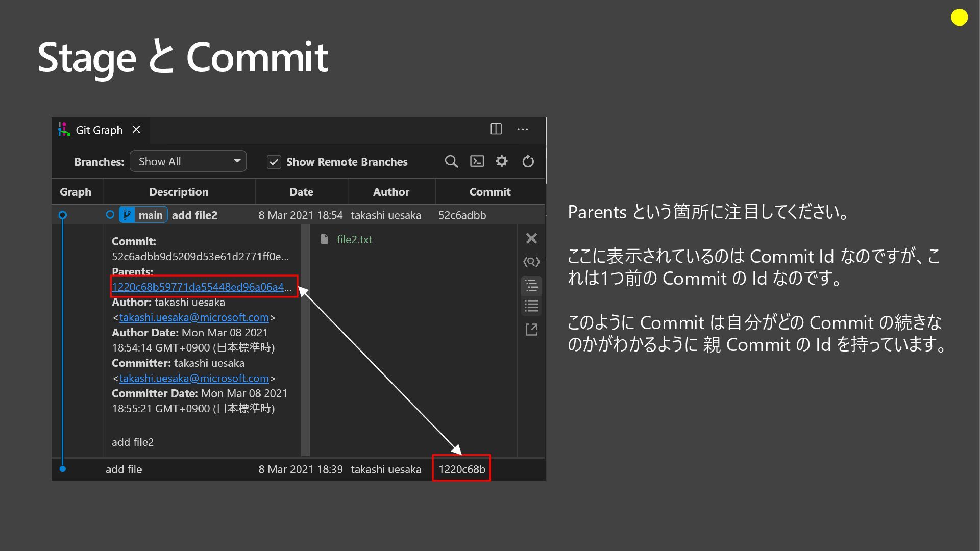Click the split editor icon
The image size is (980, 551).
(x=496, y=129)
